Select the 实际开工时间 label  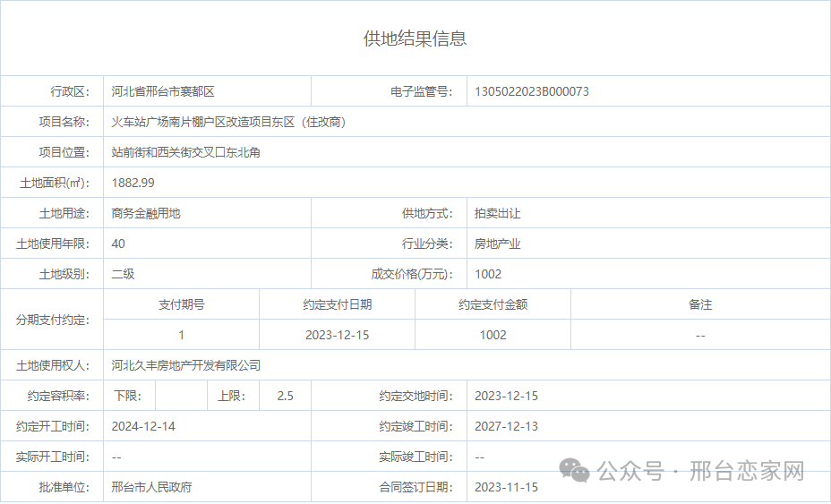tap(53, 457)
